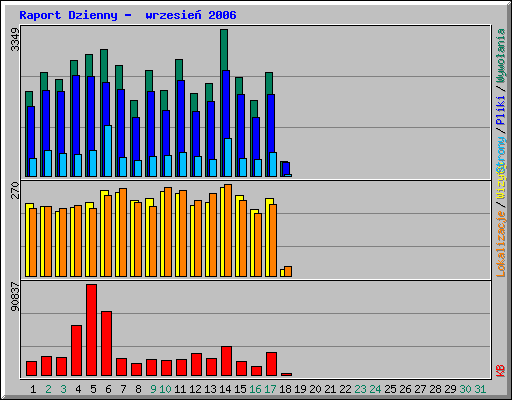Click day number 12 on the axis
Image resolution: width=512 pixels, height=400 pixels.
[x=195, y=389]
